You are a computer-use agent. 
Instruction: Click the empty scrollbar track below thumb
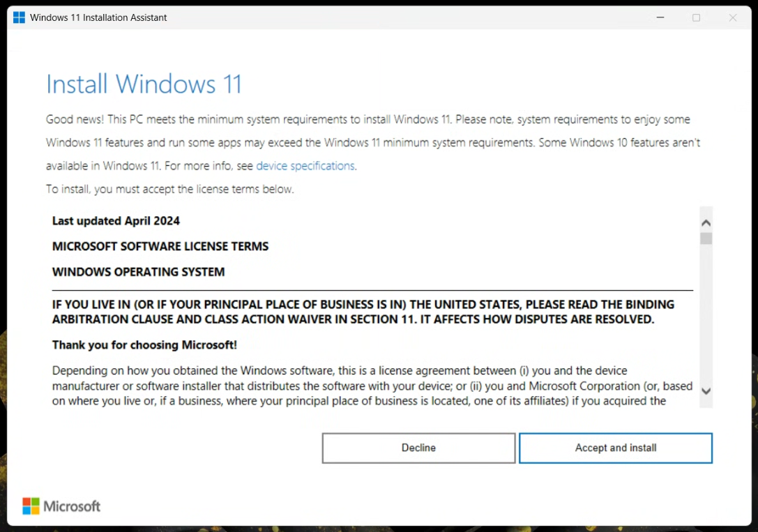tap(706, 314)
